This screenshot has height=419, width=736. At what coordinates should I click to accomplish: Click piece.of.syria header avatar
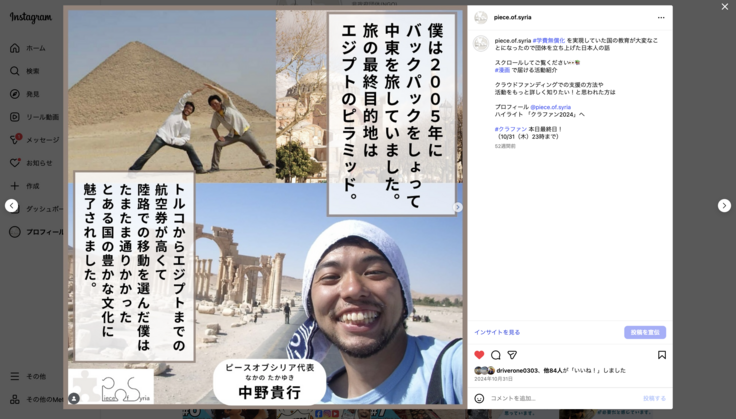point(481,17)
